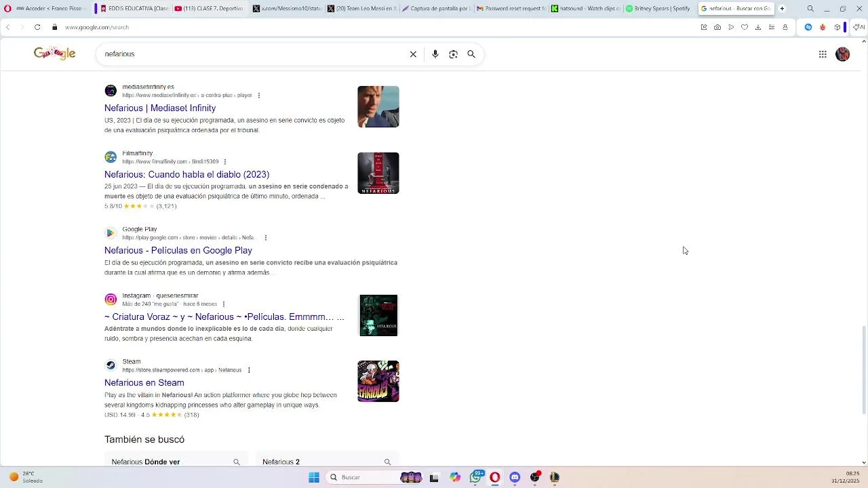Focus the browser address bar URL
The height and width of the screenshot is (488, 868).
coord(97,27)
